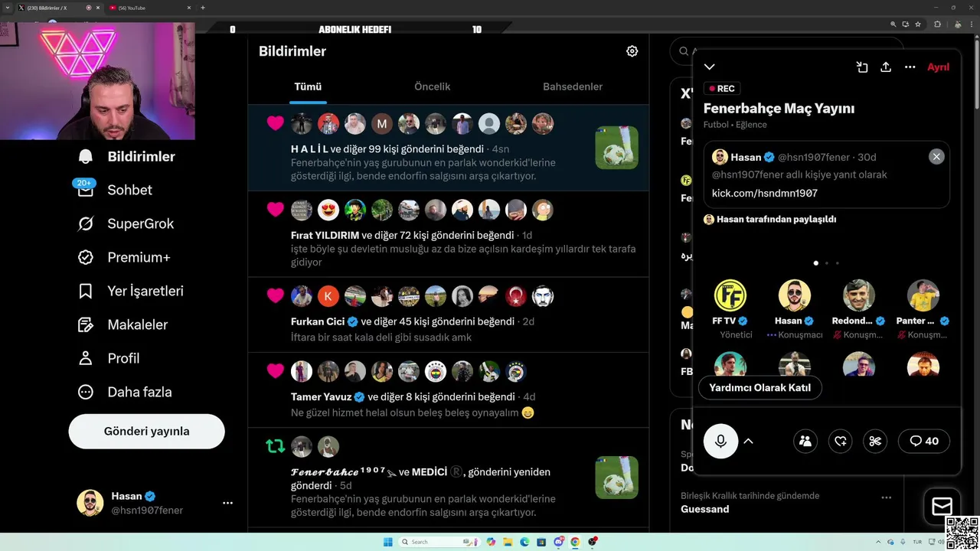Open a new browser tab
Viewport: 980px width, 551px height.
point(203,8)
